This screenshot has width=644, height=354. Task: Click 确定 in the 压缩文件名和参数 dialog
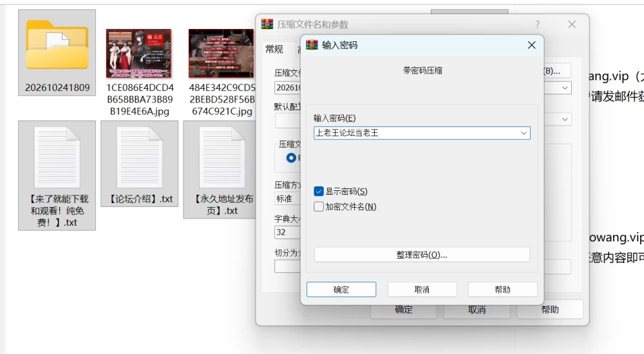(x=404, y=310)
